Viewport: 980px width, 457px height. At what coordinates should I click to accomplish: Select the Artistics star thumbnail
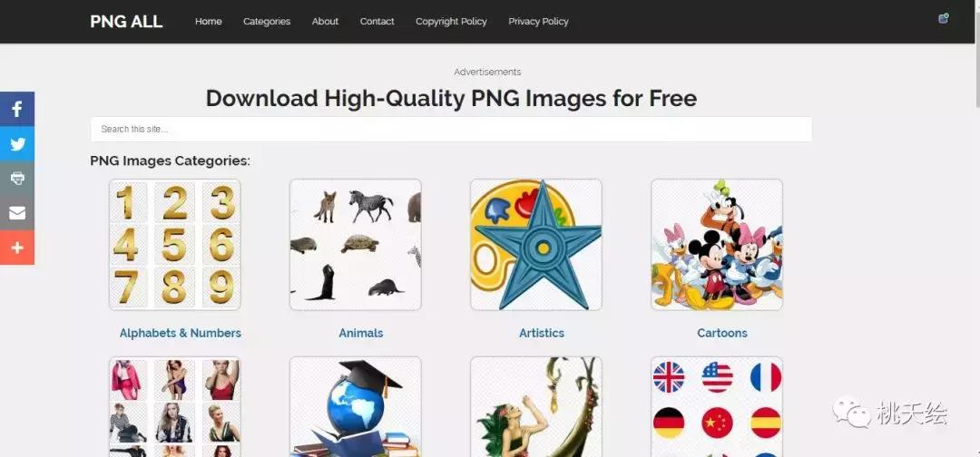(536, 245)
